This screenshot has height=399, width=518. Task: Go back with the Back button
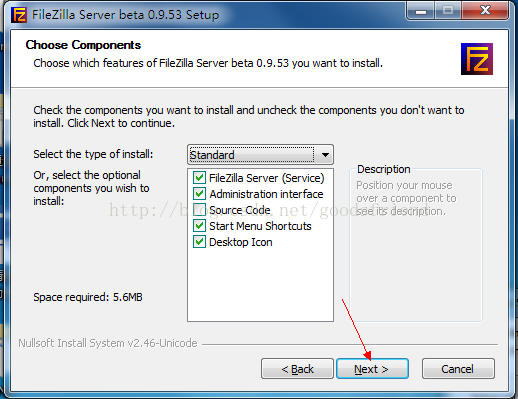click(x=297, y=369)
